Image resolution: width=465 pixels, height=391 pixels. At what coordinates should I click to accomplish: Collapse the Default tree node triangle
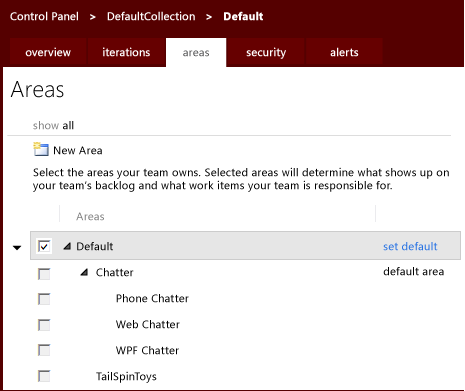(x=67, y=247)
